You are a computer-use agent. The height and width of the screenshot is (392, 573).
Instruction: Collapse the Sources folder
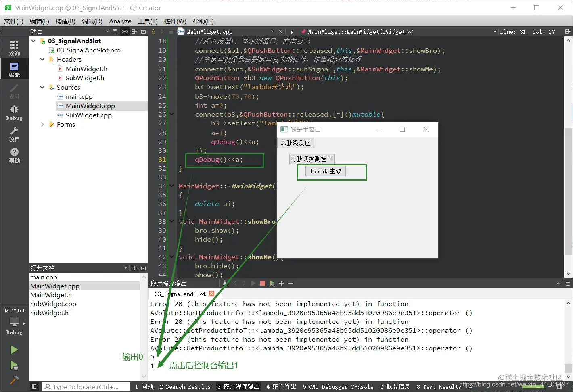click(42, 87)
